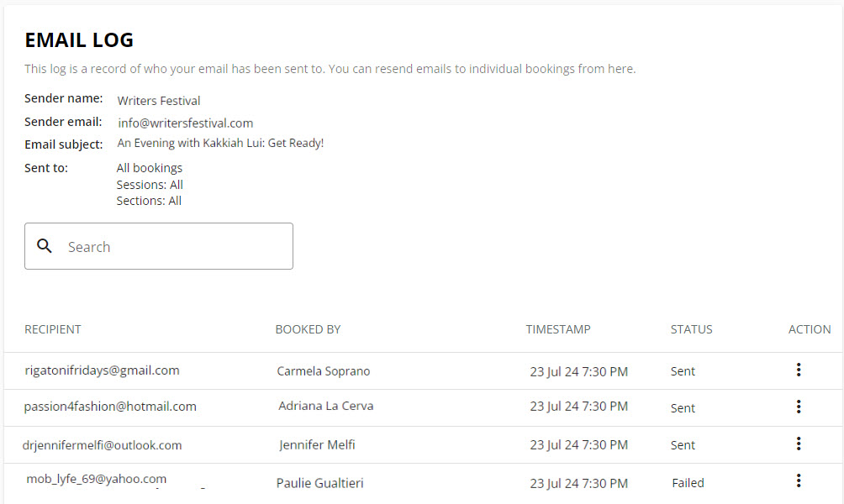Viewport: 844px width, 504px height.
Task: Click the name Jennifer Melfi
Action: (x=317, y=445)
